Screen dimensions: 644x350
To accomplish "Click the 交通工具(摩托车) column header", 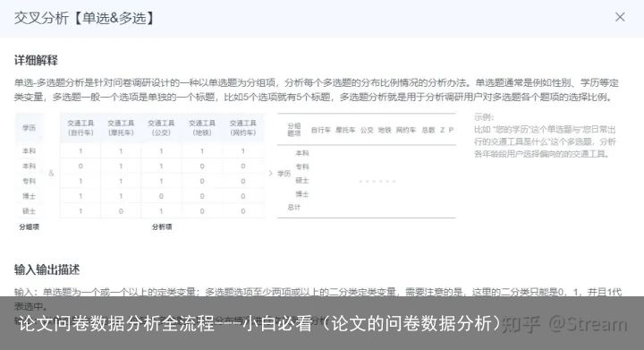I will 121,128.
